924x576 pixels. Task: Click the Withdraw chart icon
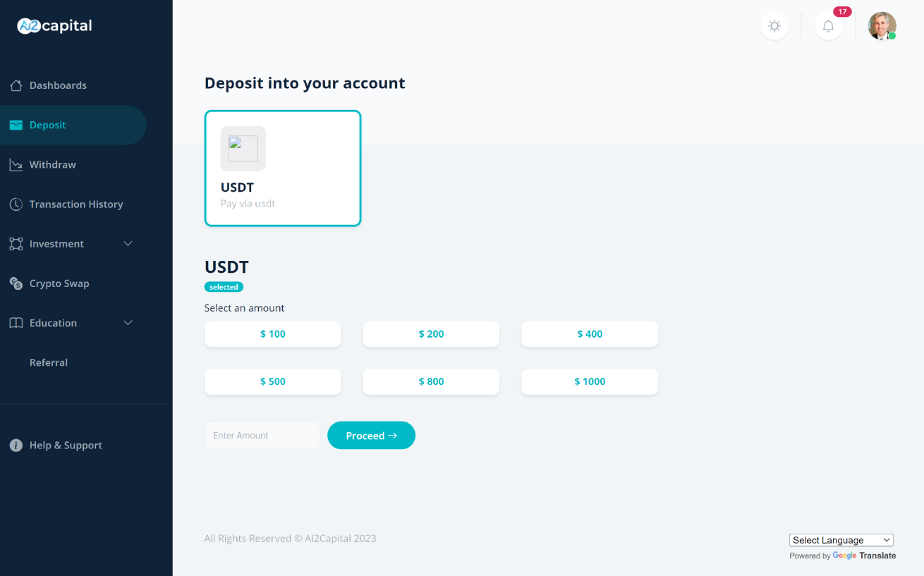tap(16, 164)
